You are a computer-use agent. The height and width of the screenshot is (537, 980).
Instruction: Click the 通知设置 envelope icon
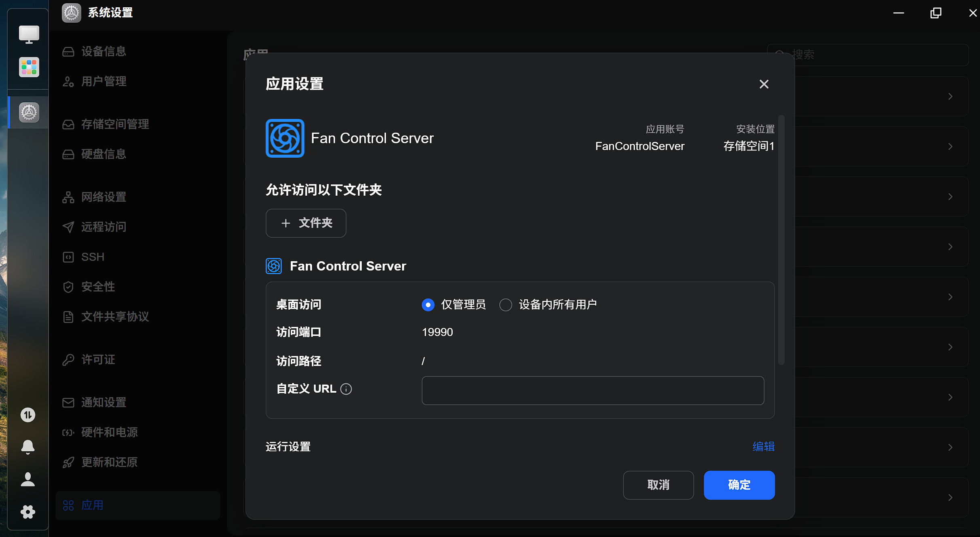[68, 403]
